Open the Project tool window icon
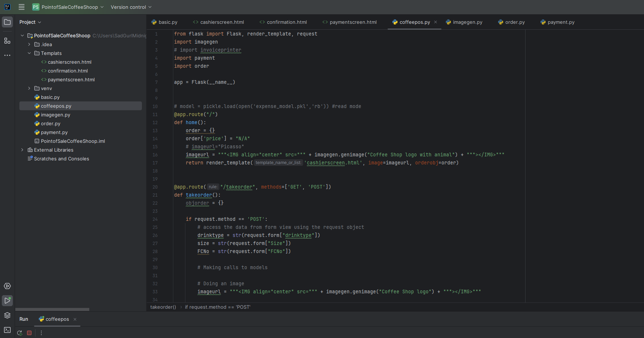 click(7, 22)
